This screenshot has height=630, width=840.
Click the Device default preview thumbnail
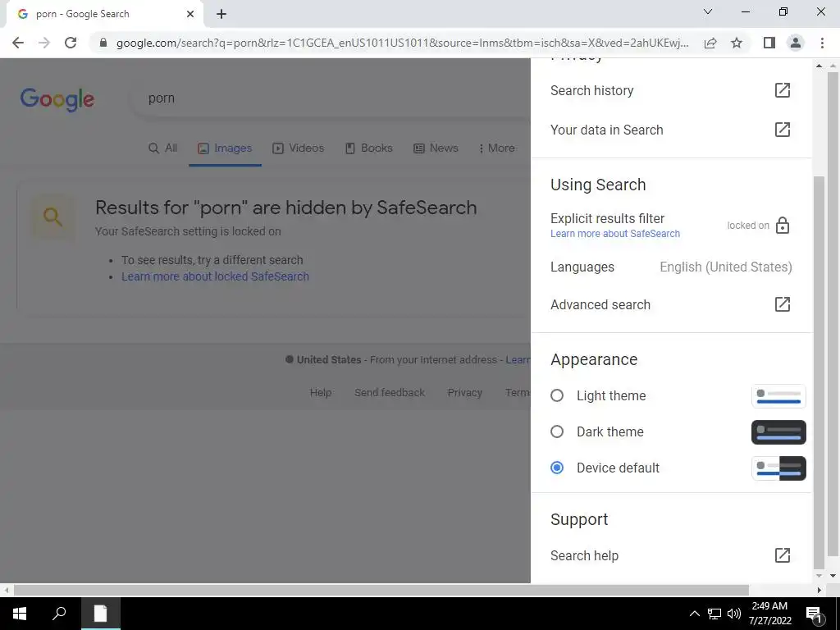click(x=778, y=468)
